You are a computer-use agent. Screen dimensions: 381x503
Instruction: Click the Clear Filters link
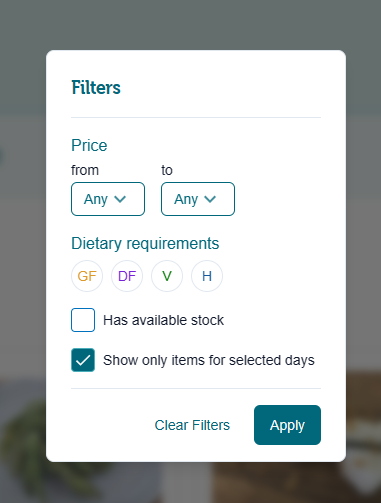pos(192,425)
